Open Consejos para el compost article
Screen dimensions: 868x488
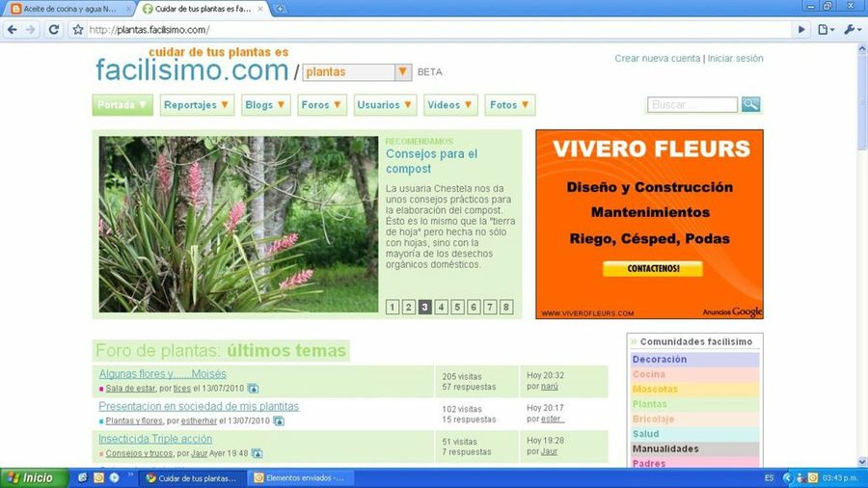431,161
